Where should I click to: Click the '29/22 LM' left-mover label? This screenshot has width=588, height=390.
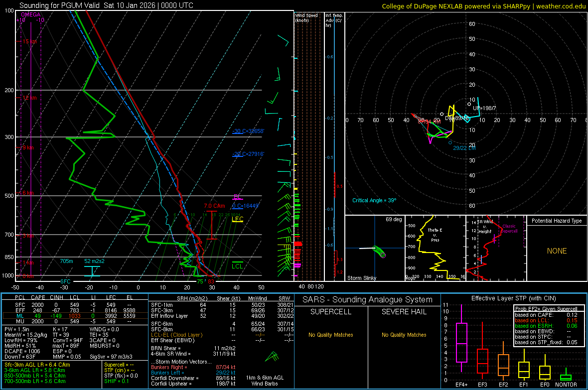[464, 148]
